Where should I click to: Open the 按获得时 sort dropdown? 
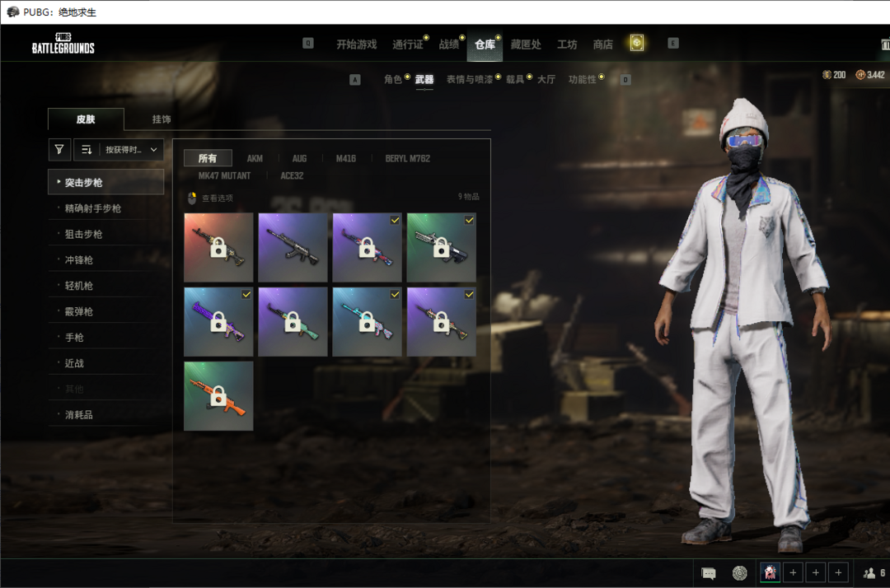(132, 150)
